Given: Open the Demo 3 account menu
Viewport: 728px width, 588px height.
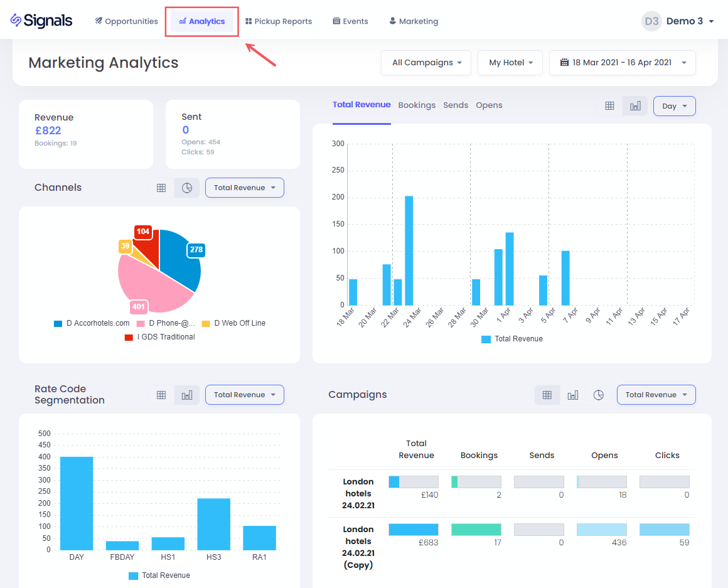Looking at the screenshot, I should pyautogui.click(x=678, y=21).
